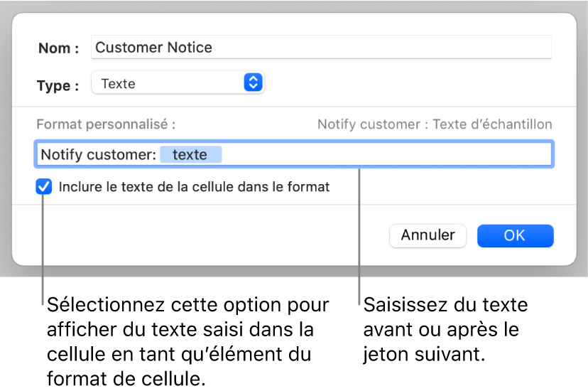Click the annotation starting with Saisissez du texte
The width and height of the screenshot is (588, 391).
point(445,330)
